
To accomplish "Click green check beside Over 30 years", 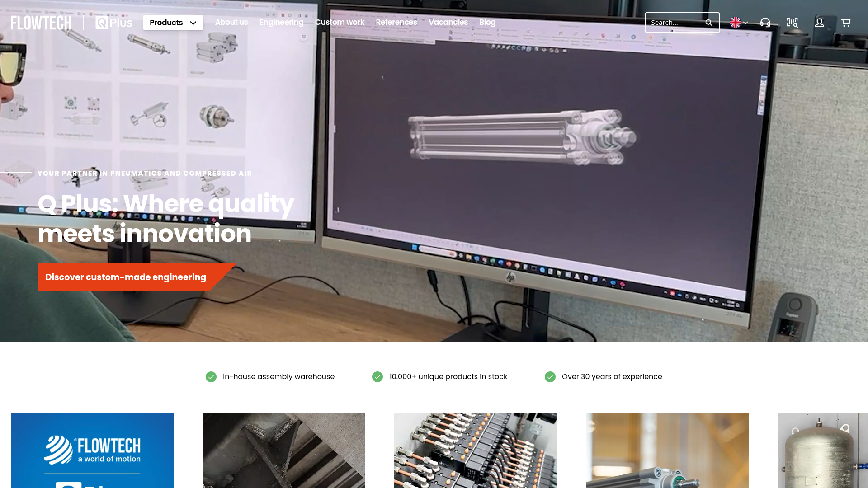I will pos(550,377).
